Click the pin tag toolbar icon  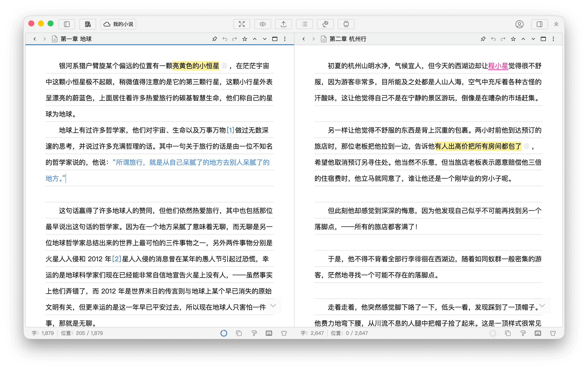click(325, 24)
